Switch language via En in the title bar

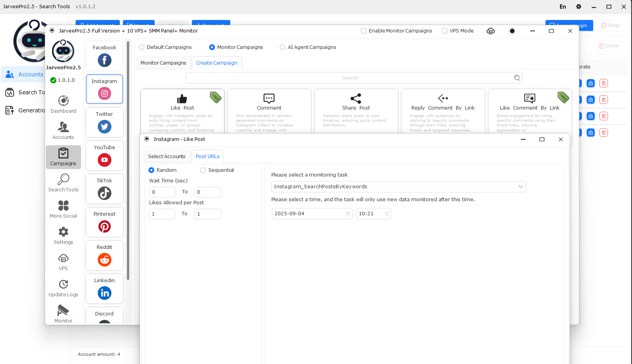point(563,7)
